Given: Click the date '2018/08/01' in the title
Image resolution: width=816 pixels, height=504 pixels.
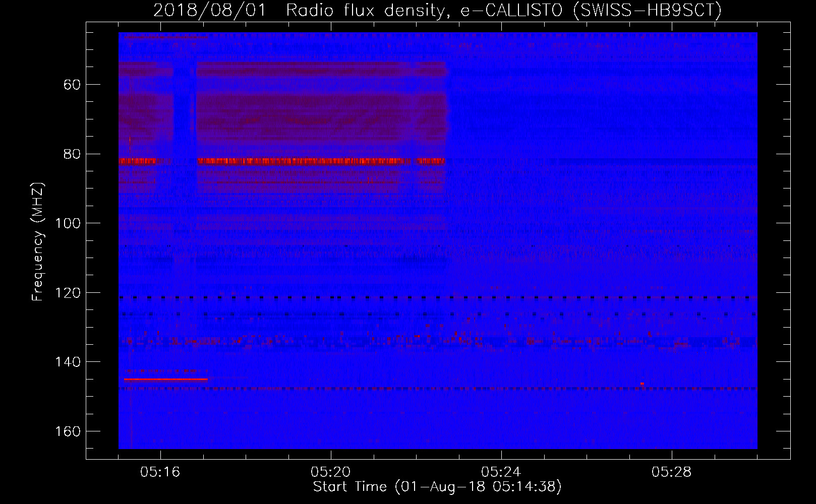Looking at the screenshot, I should [210, 11].
